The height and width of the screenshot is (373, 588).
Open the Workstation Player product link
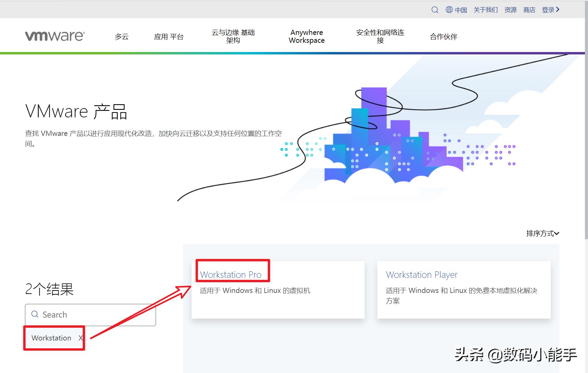coord(421,274)
